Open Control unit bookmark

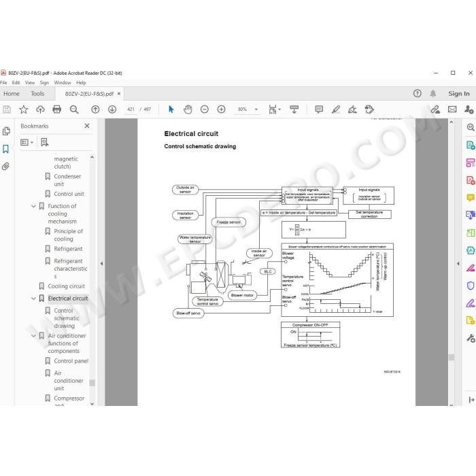pos(69,194)
